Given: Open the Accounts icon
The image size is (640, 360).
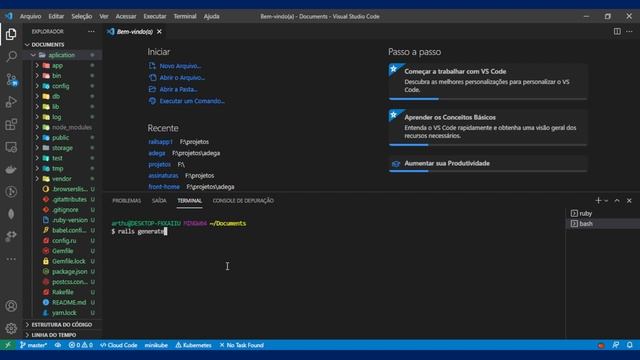Looking at the screenshot, I should click(x=11, y=306).
